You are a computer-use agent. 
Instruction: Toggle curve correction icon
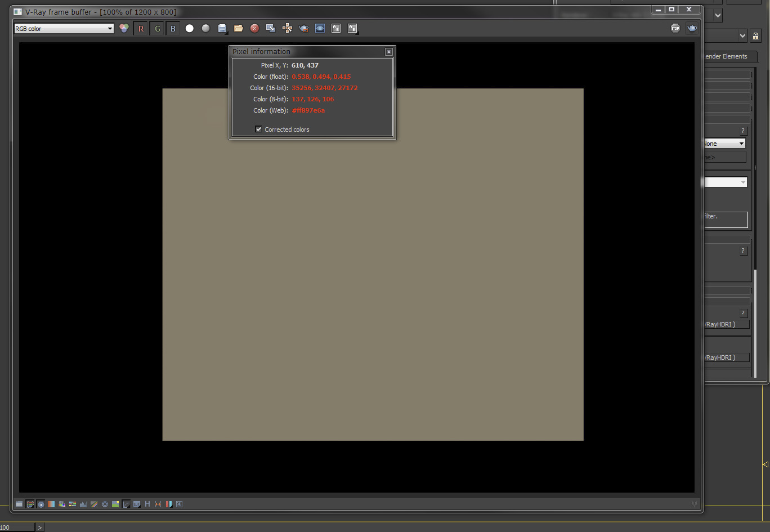[x=126, y=504]
